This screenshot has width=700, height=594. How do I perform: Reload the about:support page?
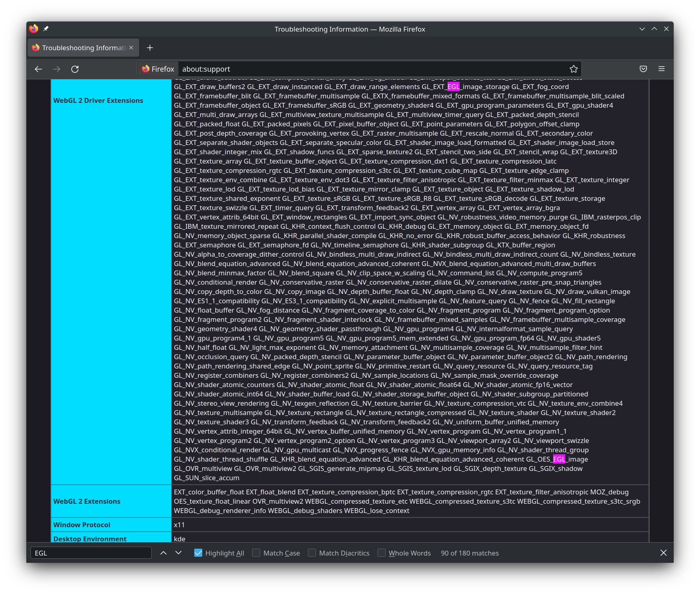tap(75, 69)
